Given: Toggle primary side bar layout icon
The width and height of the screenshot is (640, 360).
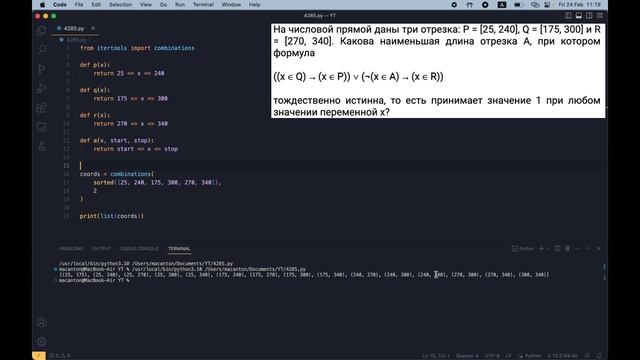Looking at the screenshot, I should click(x=568, y=16).
